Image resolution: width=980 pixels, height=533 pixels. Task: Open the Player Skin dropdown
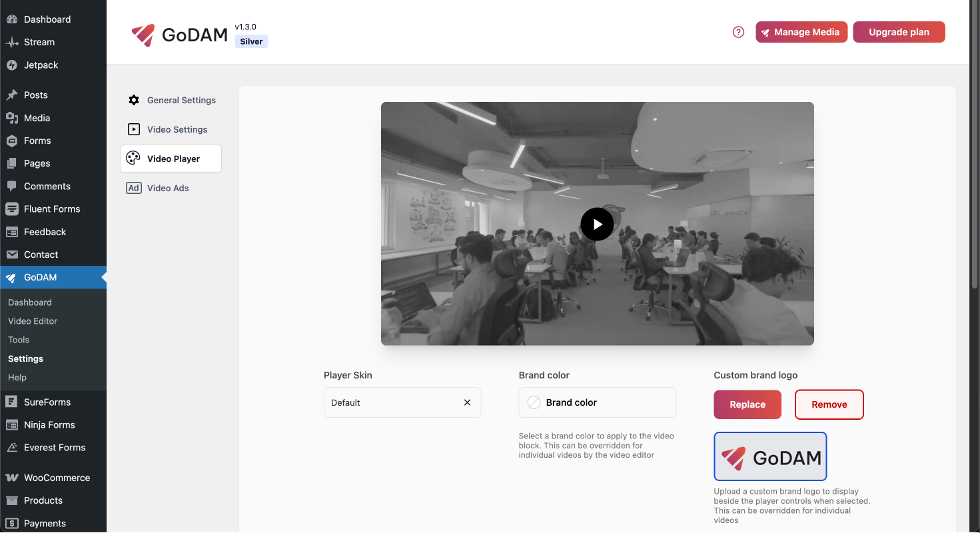(x=402, y=402)
